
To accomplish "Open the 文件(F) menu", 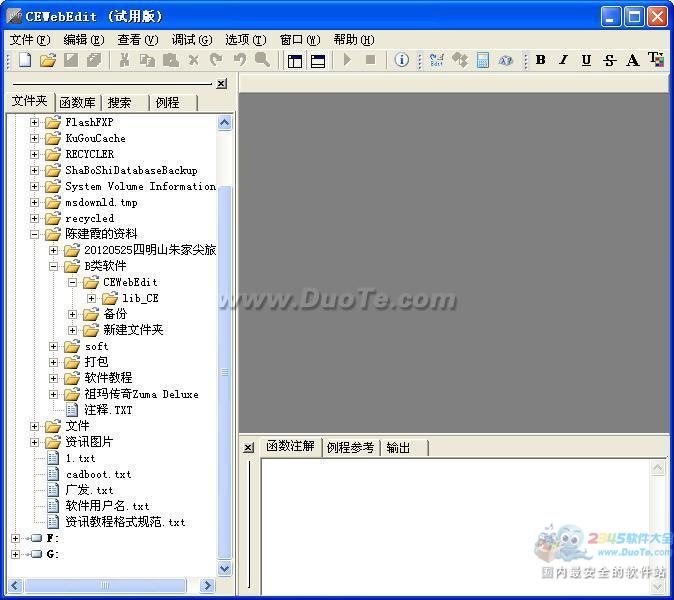I will pyautogui.click(x=30, y=40).
